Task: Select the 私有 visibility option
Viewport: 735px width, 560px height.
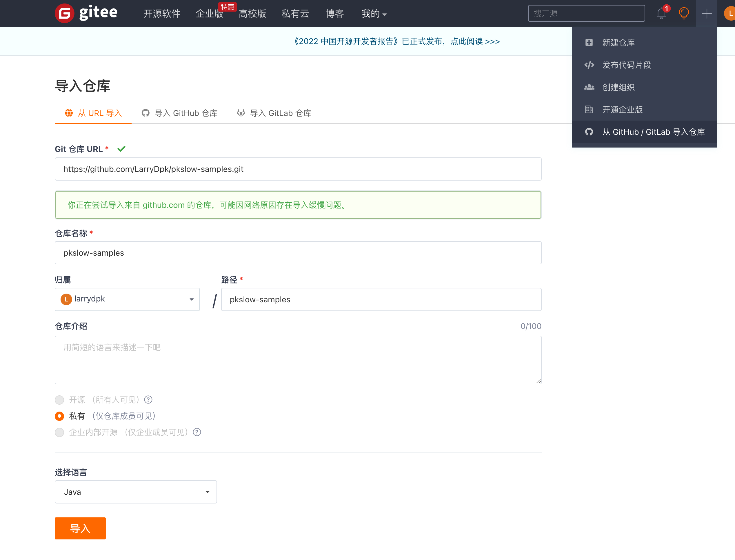Action: (x=59, y=416)
